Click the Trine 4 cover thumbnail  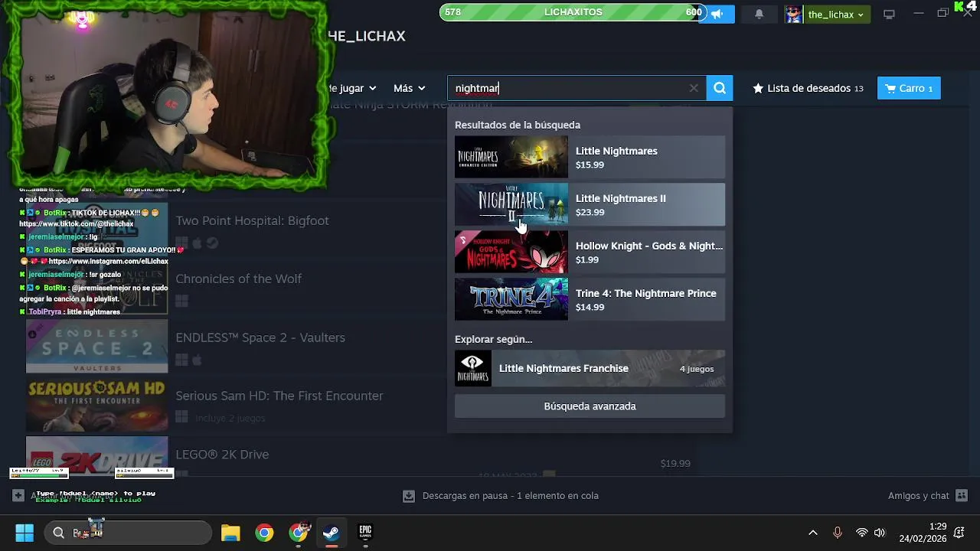click(x=511, y=299)
